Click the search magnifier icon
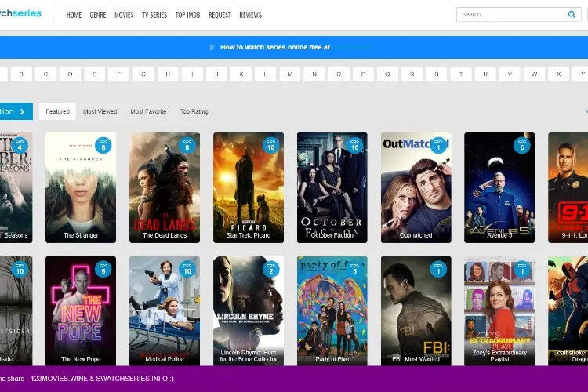 [572, 15]
